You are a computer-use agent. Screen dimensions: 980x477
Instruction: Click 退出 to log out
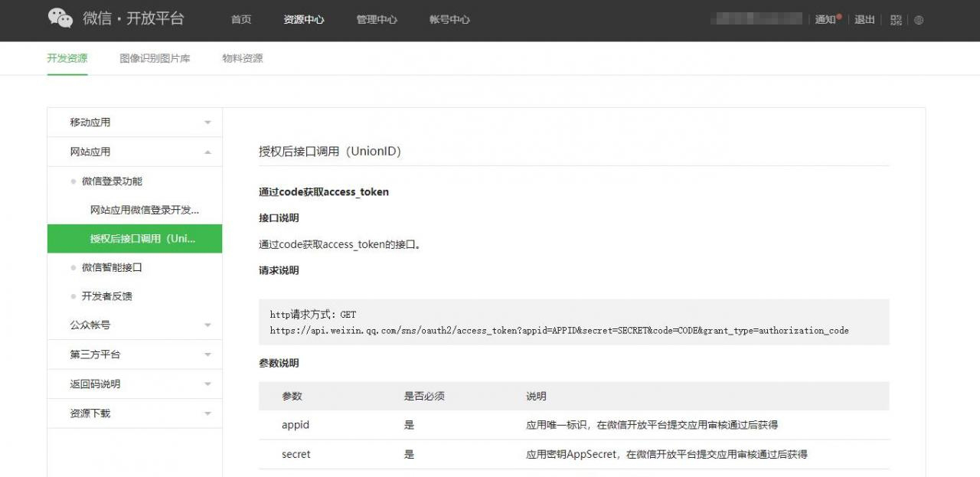pos(864,20)
